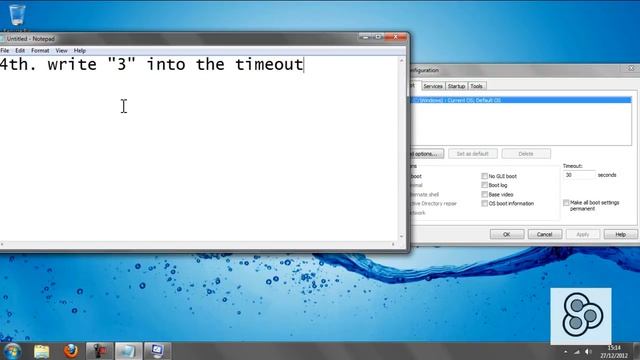Viewport: 640px width, 360px height.
Task: Click the Notepad horizontal scrollbar right arrow
Action: click(x=393, y=244)
